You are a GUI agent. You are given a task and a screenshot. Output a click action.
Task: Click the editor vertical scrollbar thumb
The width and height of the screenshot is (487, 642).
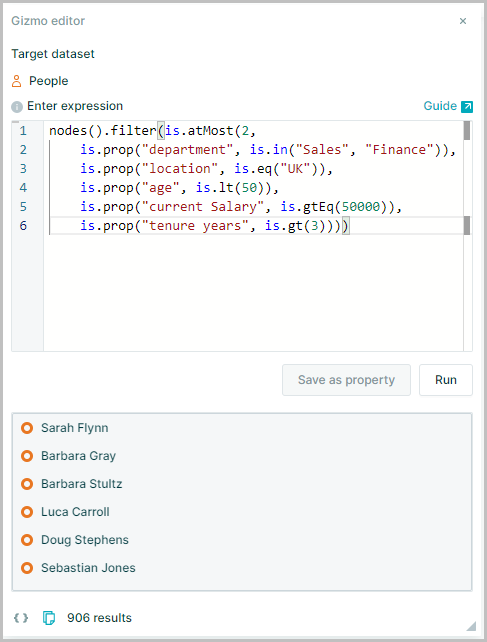467,131
